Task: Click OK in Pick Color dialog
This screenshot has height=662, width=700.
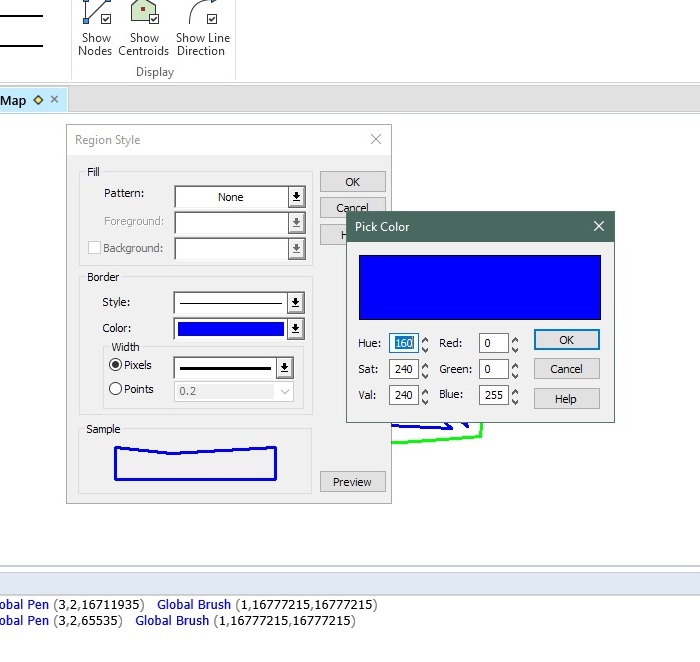Action: (566, 340)
